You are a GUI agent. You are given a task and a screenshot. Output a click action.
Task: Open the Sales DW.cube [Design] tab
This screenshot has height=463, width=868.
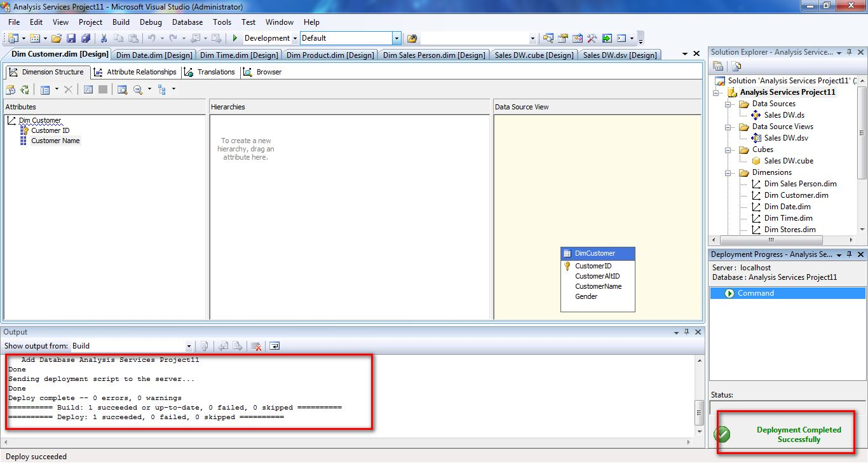534,55
